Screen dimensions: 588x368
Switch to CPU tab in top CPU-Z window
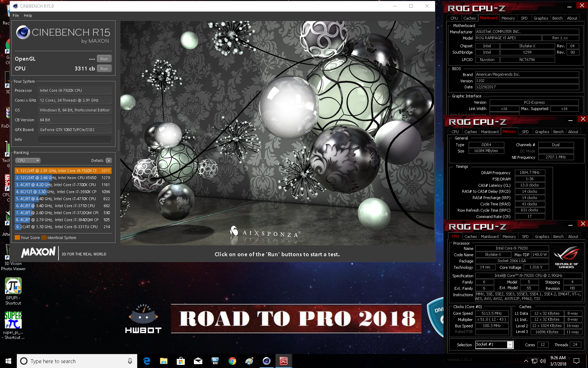454,18
